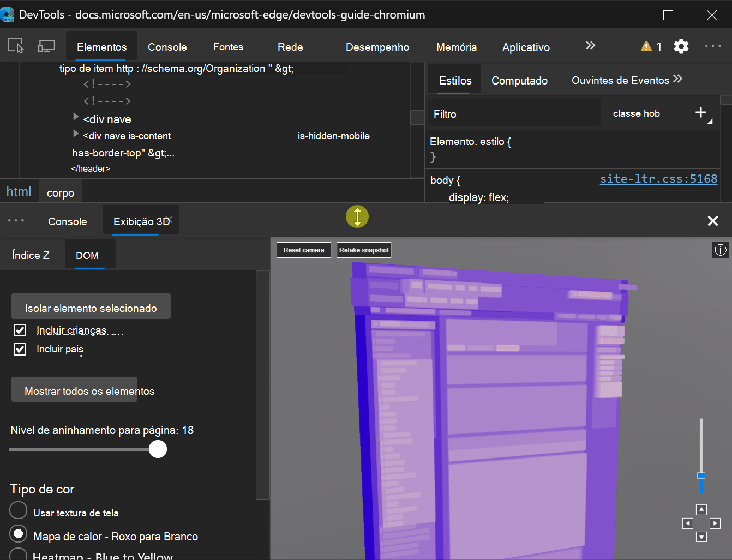
Task: Close the Exibição 3D tab
Action: coord(170,219)
